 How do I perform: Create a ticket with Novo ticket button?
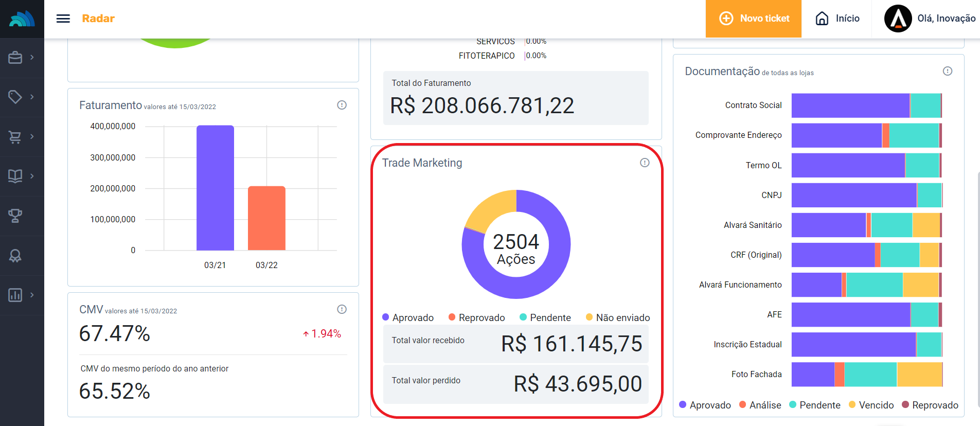pyautogui.click(x=753, y=19)
